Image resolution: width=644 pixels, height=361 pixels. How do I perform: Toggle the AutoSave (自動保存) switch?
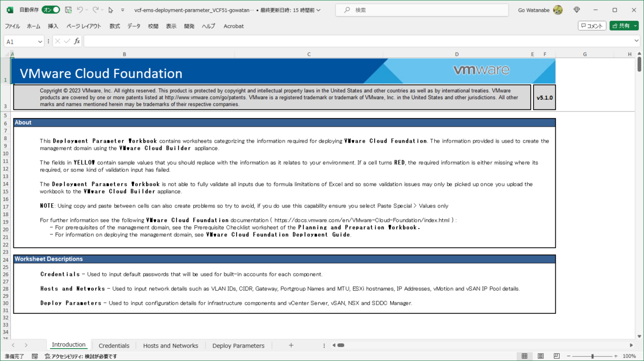point(50,10)
